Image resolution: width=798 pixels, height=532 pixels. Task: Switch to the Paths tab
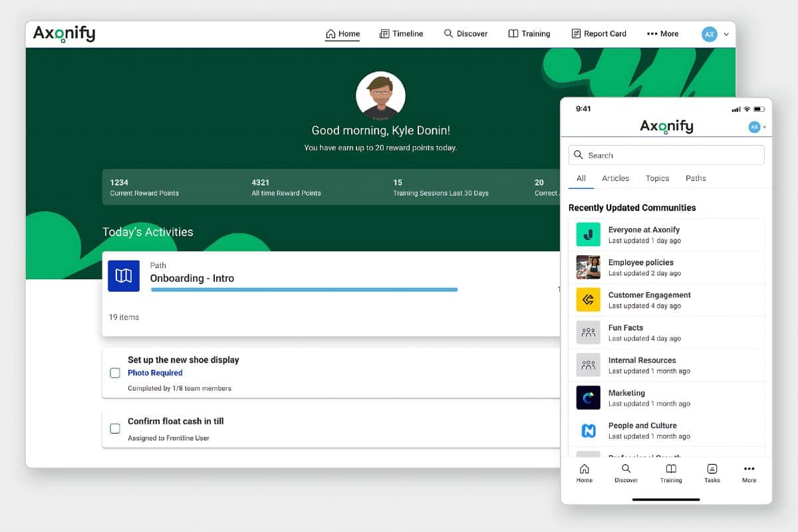coord(696,178)
